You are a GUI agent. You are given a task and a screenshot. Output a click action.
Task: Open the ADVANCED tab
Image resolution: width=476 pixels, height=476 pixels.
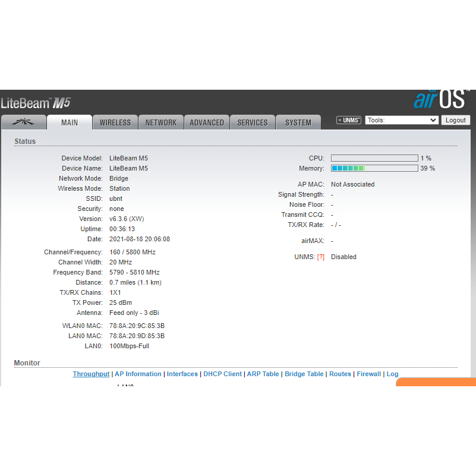click(x=207, y=122)
